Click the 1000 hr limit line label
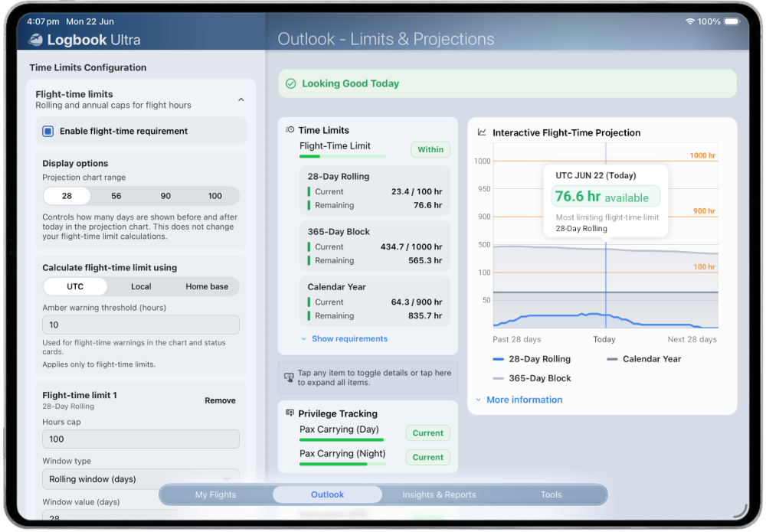Screen dimensions: 766x532 point(702,155)
